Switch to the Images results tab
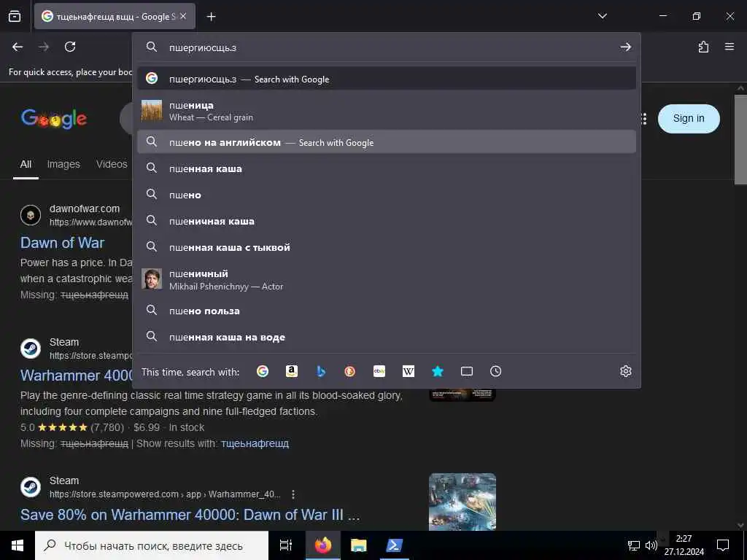 tap(63, 164)
